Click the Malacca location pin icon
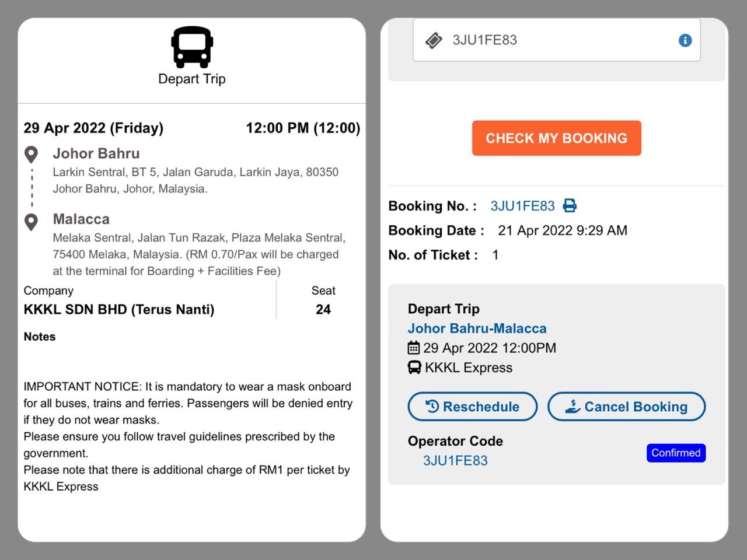This screenshot has height=560, width=747. tap(32, 222)
